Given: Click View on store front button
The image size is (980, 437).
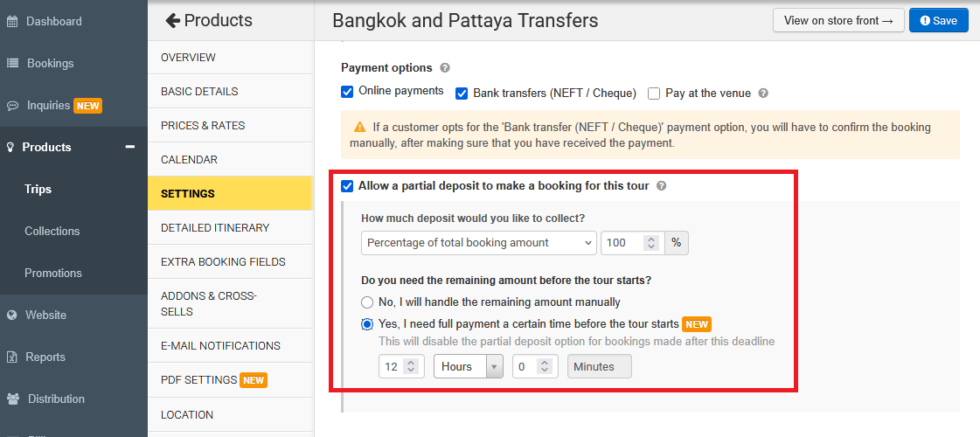Looking at the screenshot, I should pyautogui.click(x=838, y=20).
